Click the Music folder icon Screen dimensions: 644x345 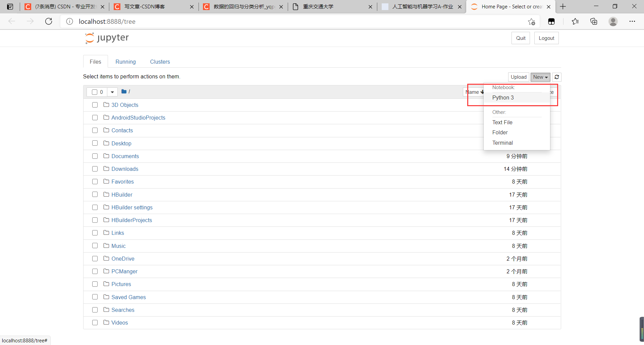point(106,246)
